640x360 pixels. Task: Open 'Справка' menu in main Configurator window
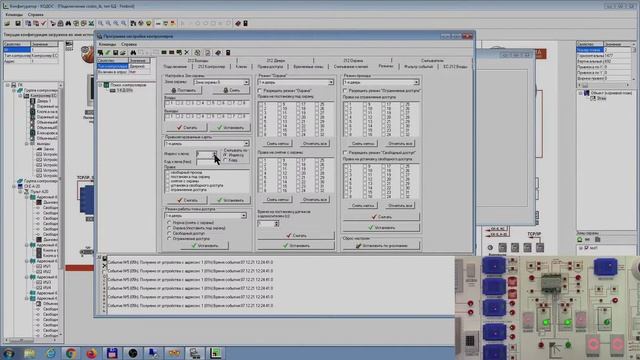[36, 15]
